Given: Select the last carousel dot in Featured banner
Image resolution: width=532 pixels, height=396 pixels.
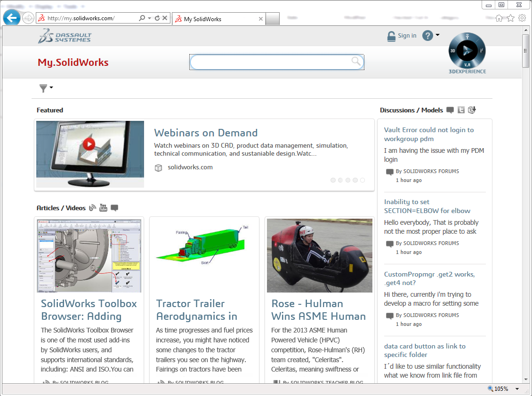Looking at the screenshot, I should (363, 180).
